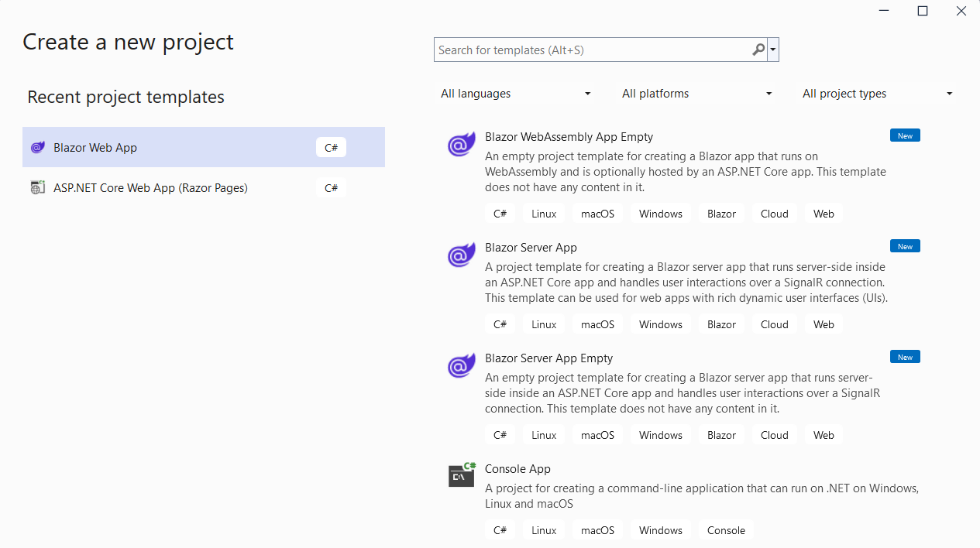Image resolution: width=980 pixels, height=548 pixels.
Task: Click the Blazor Web App icon in recent templates
Action: (x=38, y=147)
